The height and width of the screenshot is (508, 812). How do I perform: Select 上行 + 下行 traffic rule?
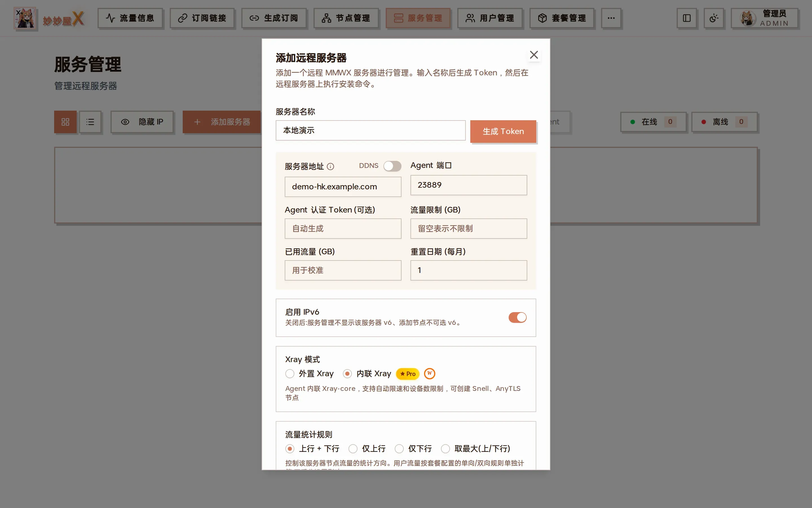point(290,449)
